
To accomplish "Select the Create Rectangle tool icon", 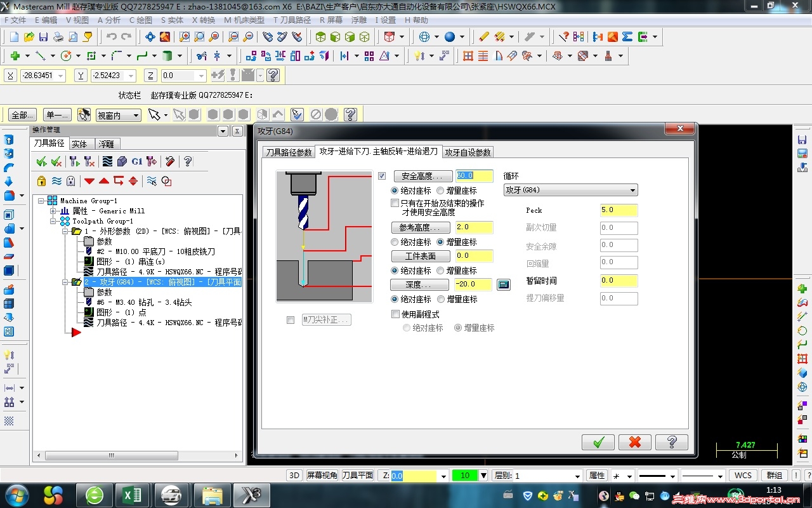I will point(91,56).
